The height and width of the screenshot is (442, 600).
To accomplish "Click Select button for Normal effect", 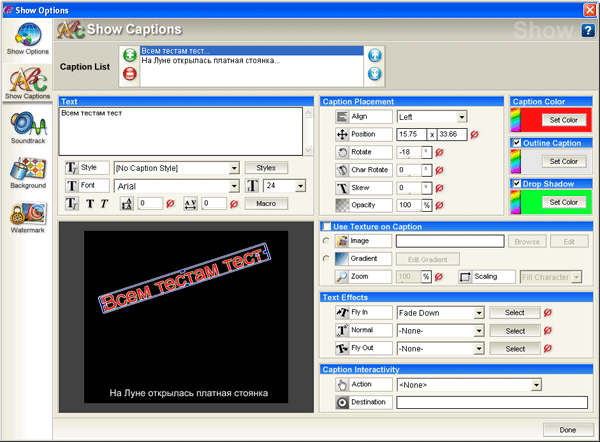I will coord(515,331).
